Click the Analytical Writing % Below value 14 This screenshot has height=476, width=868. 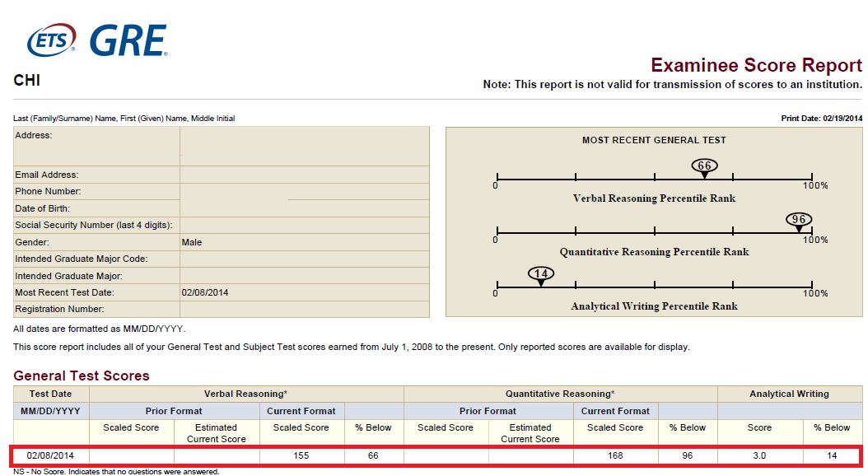[x=832, y=456]
